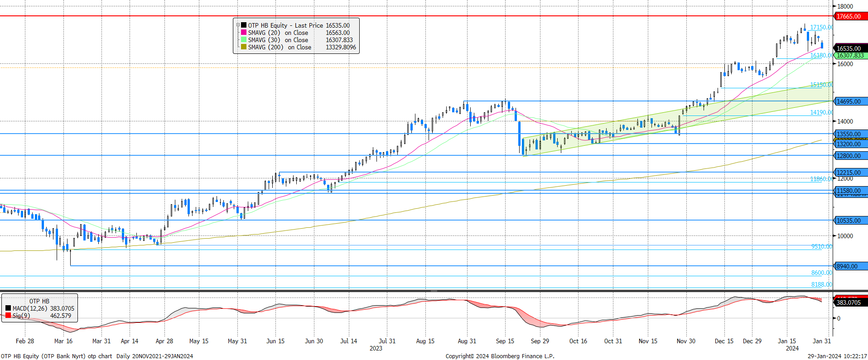Click the cyan 17150.00 level annotation

(x=821, y=27)
